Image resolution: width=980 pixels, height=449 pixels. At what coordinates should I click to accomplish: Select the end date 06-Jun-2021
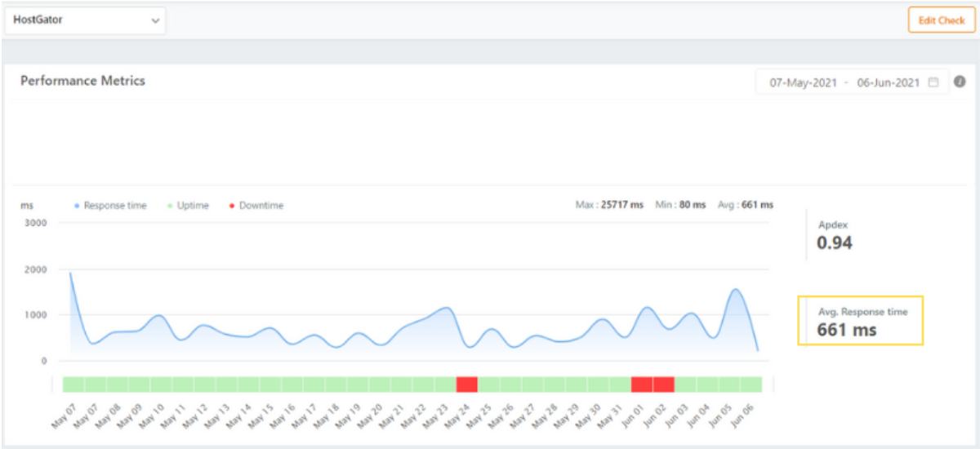pos(888,82)
